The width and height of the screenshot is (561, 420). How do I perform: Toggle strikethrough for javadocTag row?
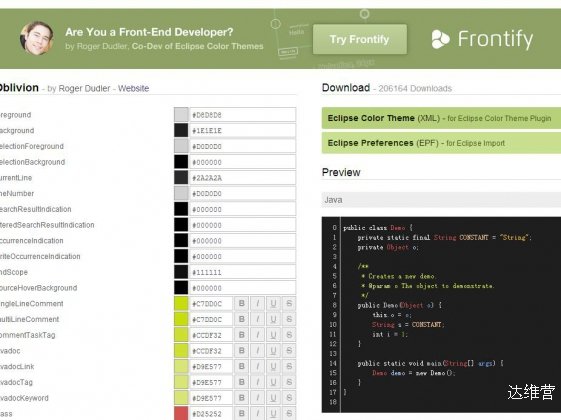tap(289, 382)
